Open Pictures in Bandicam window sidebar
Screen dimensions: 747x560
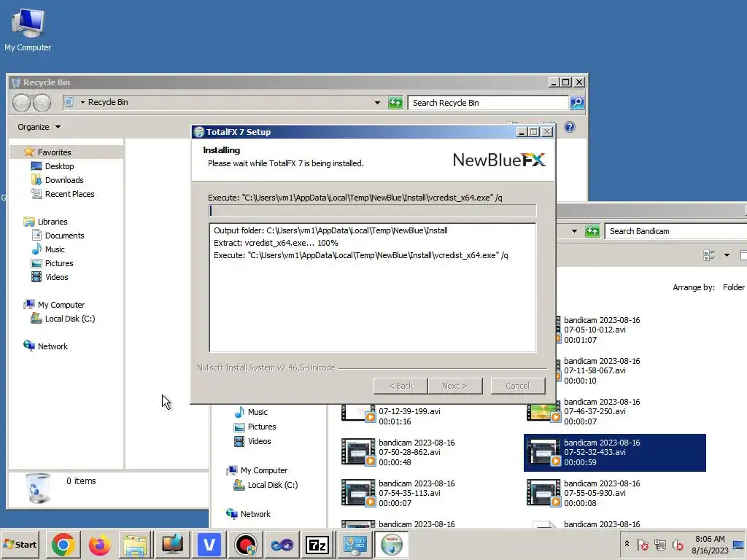point(262,427)
